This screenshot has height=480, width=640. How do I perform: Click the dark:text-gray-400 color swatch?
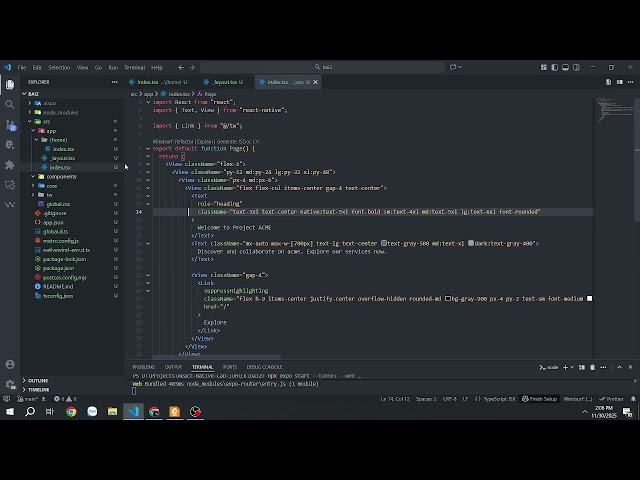471,243
